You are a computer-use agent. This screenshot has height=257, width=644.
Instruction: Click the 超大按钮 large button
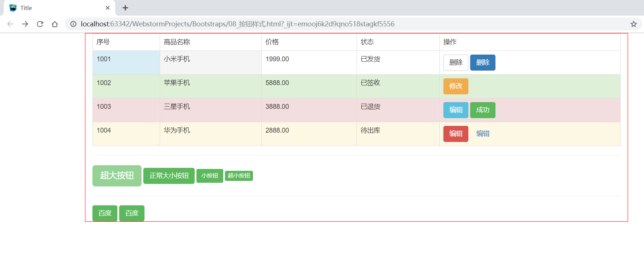click(x=117, y=176)
